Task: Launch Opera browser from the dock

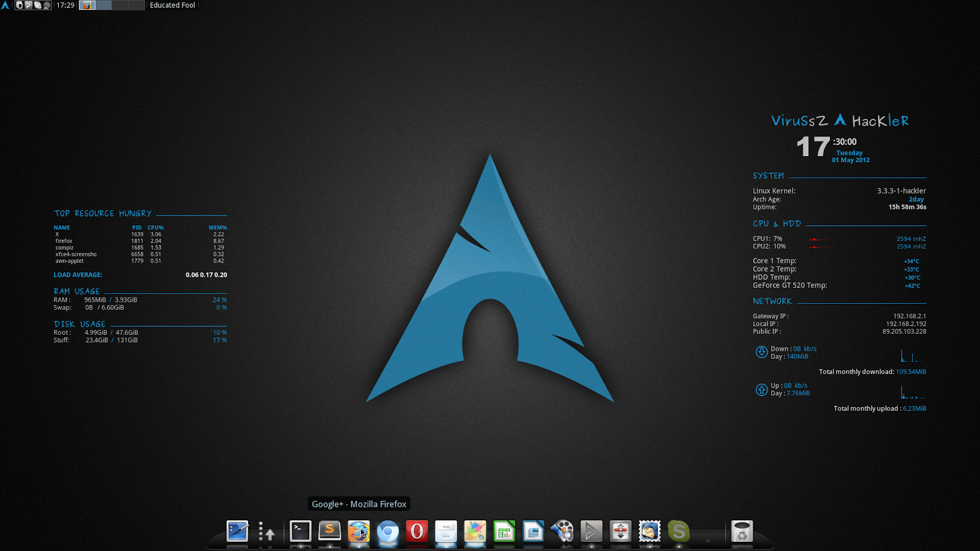Action: 417,531
